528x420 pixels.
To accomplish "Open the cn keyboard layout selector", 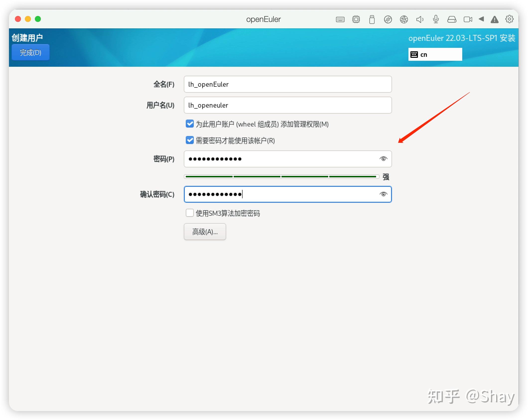I will point(435,54).
